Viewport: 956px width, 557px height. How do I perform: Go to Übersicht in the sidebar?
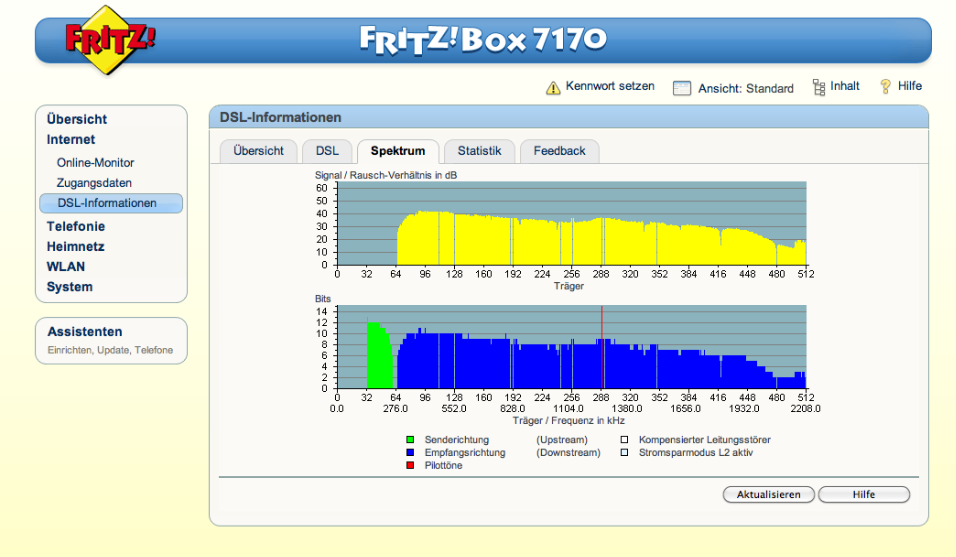[77, 119]
